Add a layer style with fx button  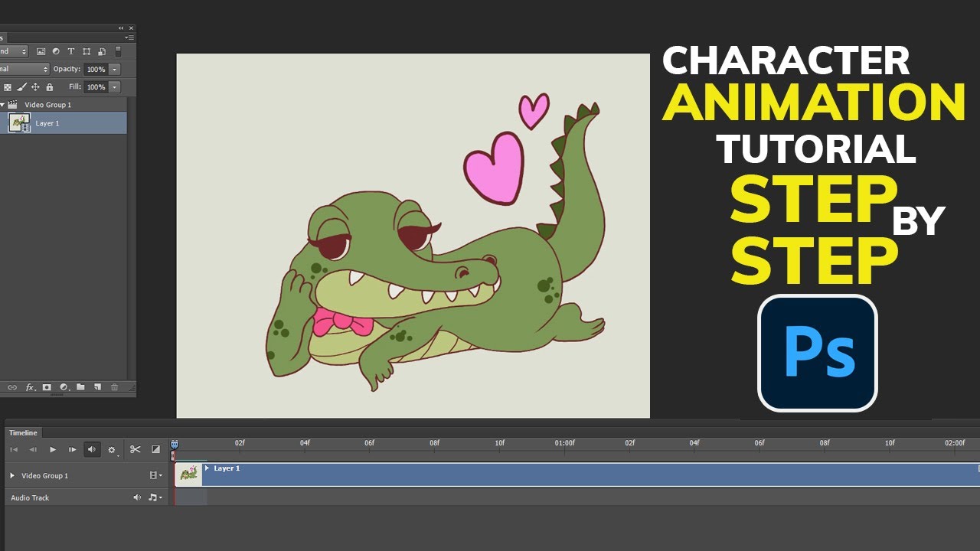[31, 387]
